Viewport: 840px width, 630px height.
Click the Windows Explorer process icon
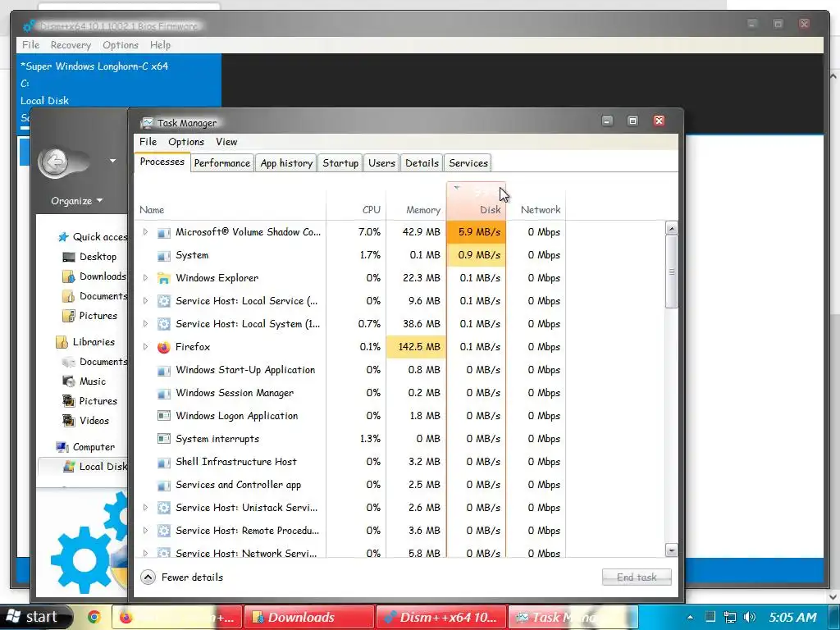[x=164, y=278]
